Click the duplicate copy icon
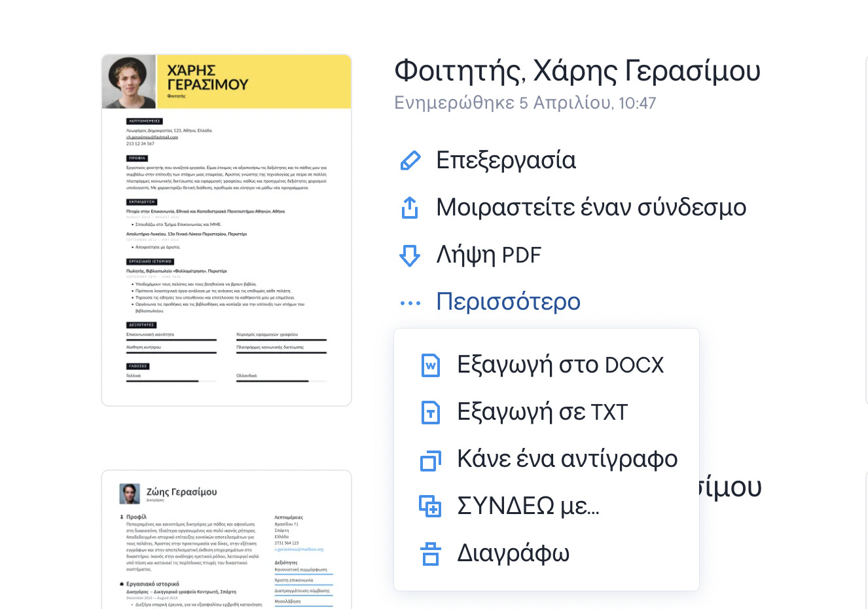Screen dimensions: 868x609 pyautogui.click(x=430, y=460)
